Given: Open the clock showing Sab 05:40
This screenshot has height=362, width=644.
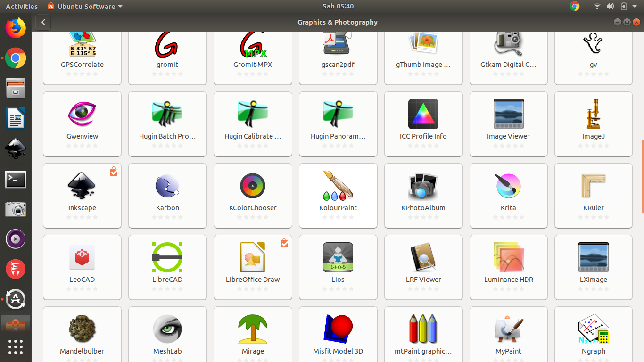Looking at the screenshot, I should (338, 6).
